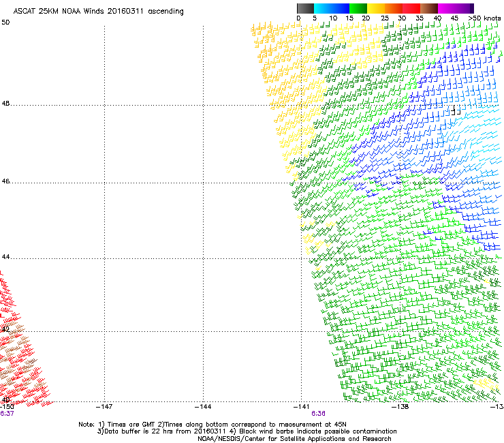
Task: Select the red 30-35 knots color segment
Action: pyautogui.click(x=411, y=8)
